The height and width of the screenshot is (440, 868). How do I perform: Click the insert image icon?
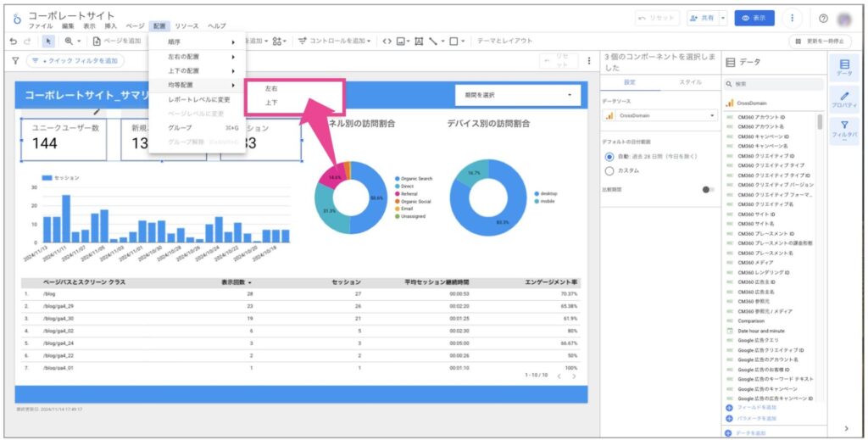[403, 41]
